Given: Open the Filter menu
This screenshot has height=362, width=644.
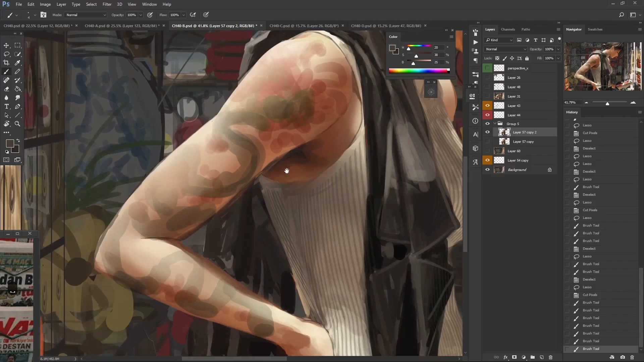Looking at the screenshot, I should [107, 4].
